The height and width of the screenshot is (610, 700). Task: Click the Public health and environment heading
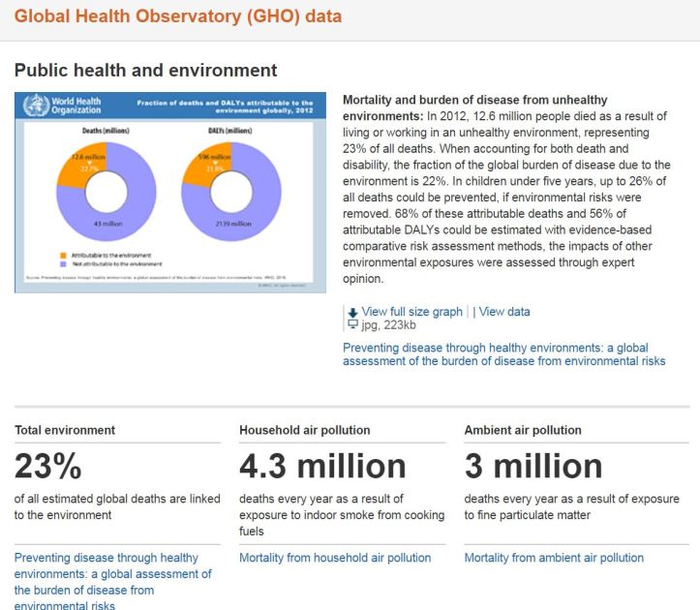tap(146, 71)
